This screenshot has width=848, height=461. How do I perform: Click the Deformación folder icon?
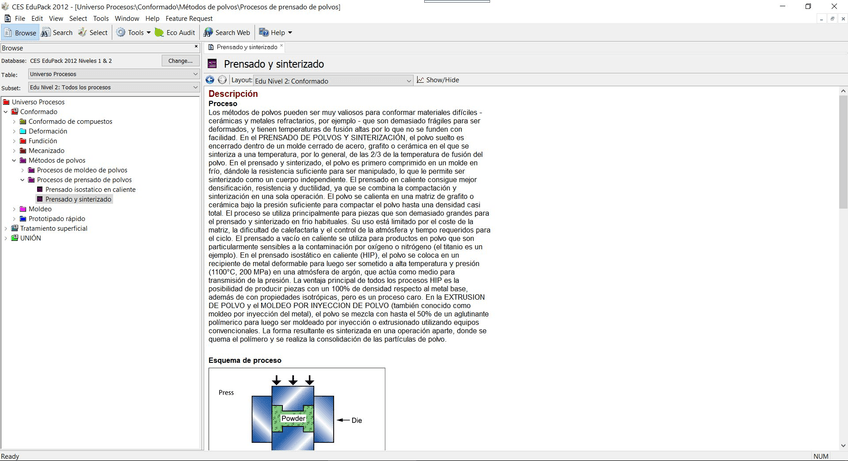click(23, 131)
